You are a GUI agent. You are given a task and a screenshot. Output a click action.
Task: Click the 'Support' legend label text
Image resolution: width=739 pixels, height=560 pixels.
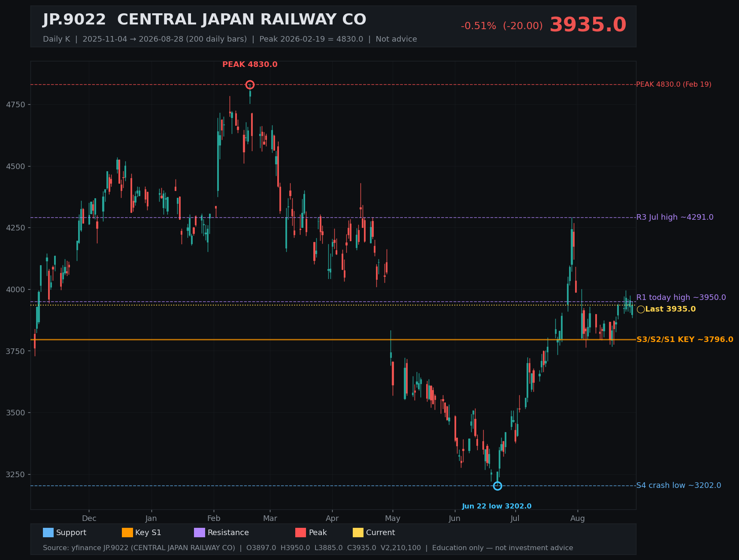click(x=71, y=533)
